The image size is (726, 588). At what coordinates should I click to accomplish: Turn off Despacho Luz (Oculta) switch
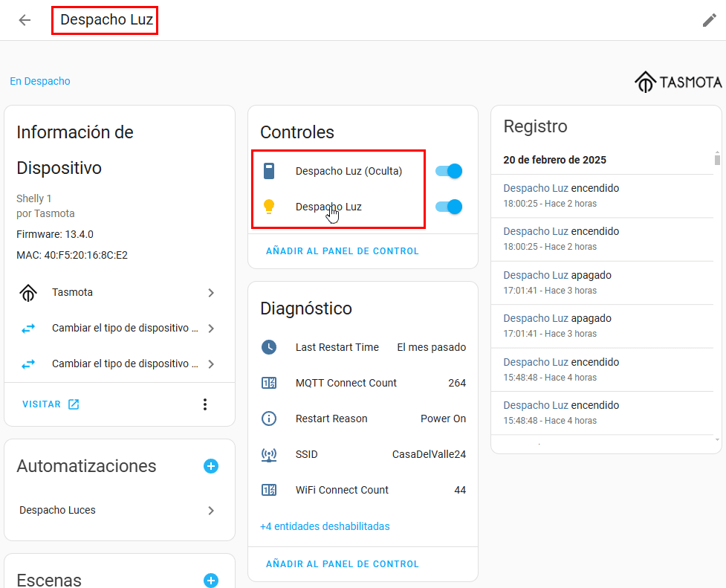pos(449,171)
